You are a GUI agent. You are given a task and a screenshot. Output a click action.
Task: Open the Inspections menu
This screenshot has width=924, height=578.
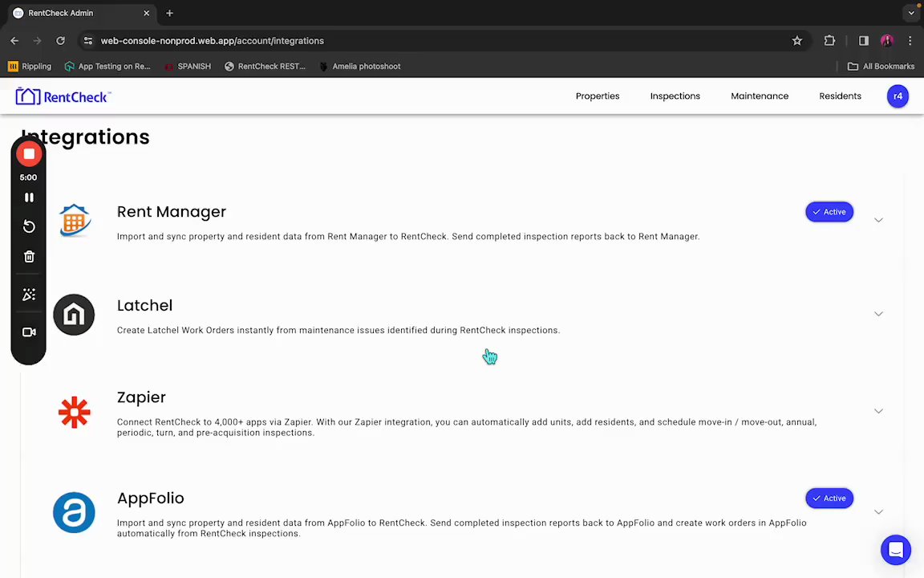point(675,96)
